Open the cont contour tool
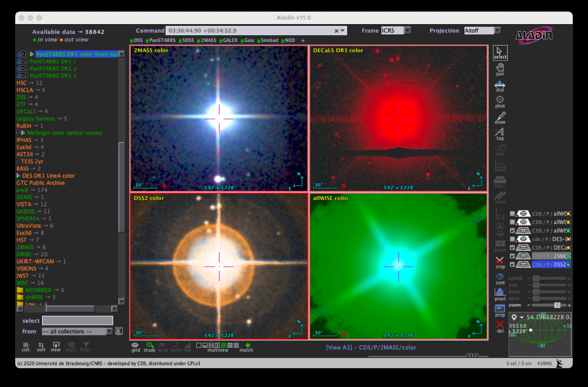The height and width of the screenshot is (387, 588). (500, 278)
